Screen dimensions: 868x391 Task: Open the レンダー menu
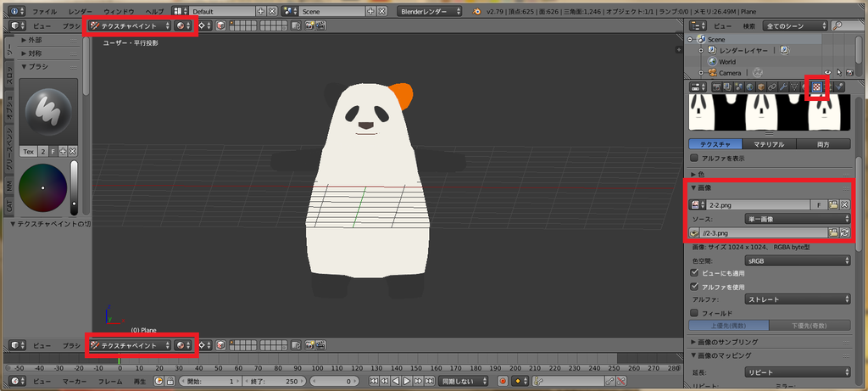(81, 11)
